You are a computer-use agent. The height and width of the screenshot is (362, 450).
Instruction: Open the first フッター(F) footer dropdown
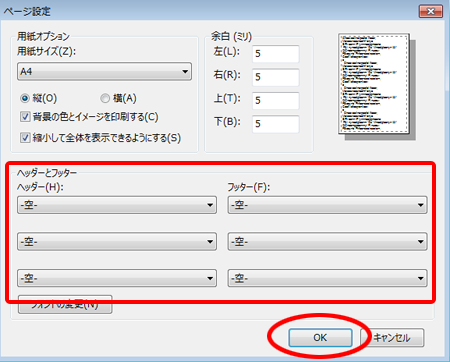tap(327, 205)
